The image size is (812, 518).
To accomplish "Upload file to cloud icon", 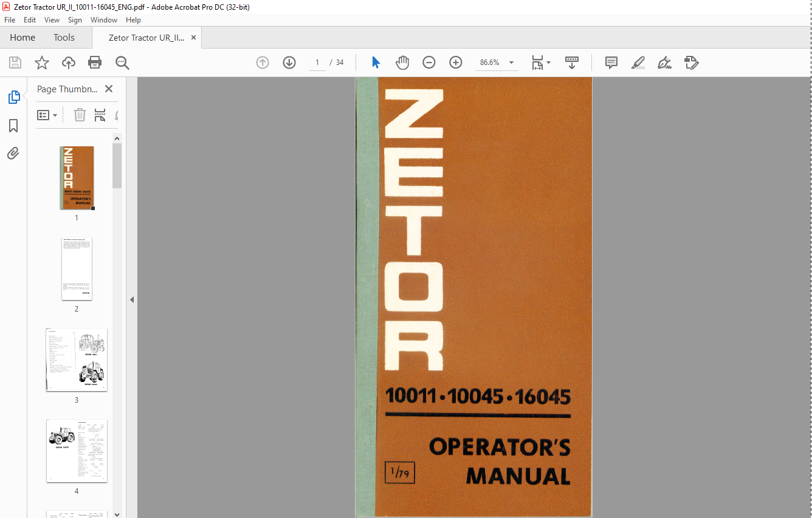I will click(x=69, y=63).
